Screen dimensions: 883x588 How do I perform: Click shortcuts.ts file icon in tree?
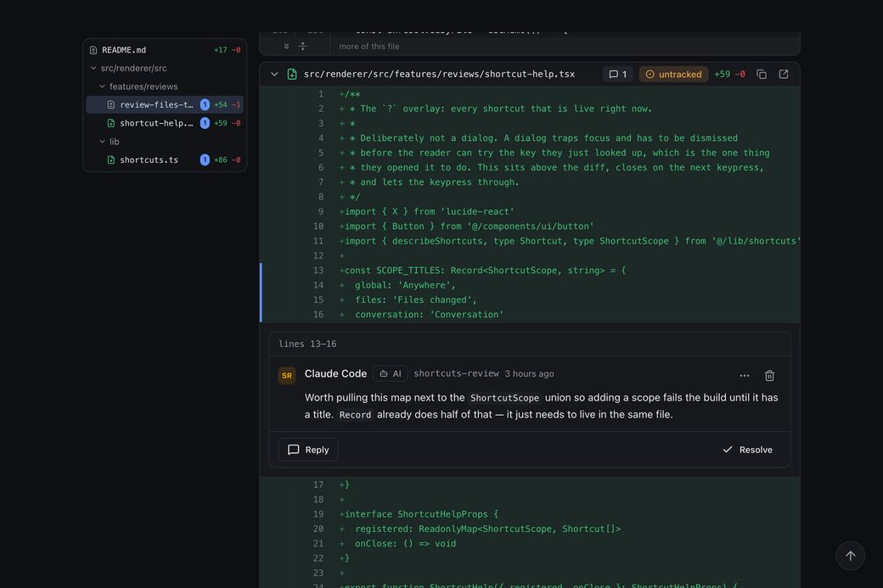pos(111,160)
